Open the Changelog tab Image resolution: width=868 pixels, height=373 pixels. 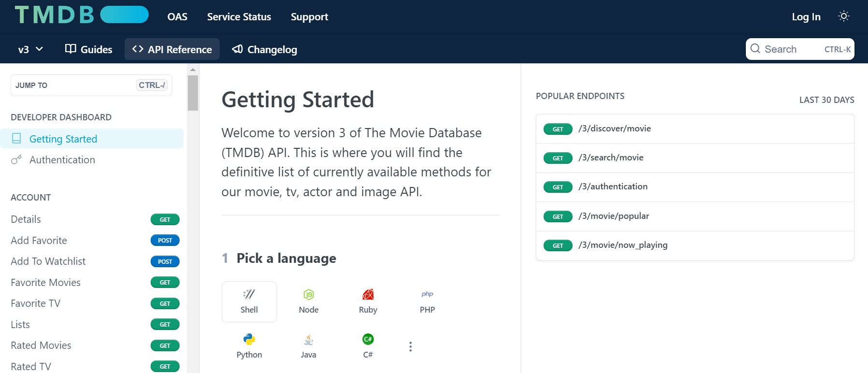[x=265, y=49]
